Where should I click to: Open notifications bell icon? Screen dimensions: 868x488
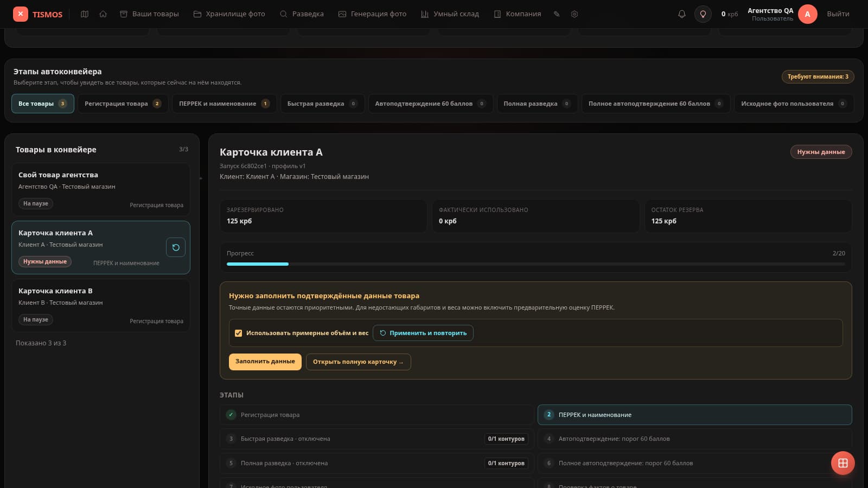click(682, 14)
